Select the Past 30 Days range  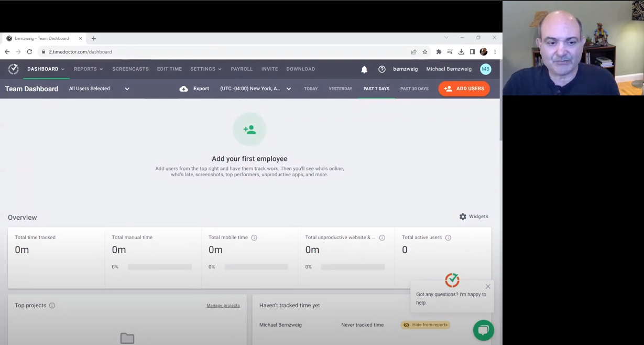point(414,89)
